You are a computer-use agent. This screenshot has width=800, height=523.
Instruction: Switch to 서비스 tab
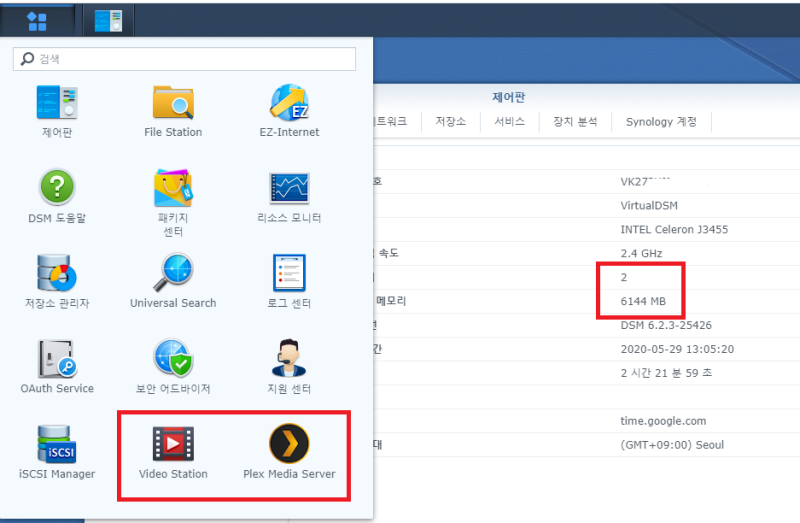point(509,121)
